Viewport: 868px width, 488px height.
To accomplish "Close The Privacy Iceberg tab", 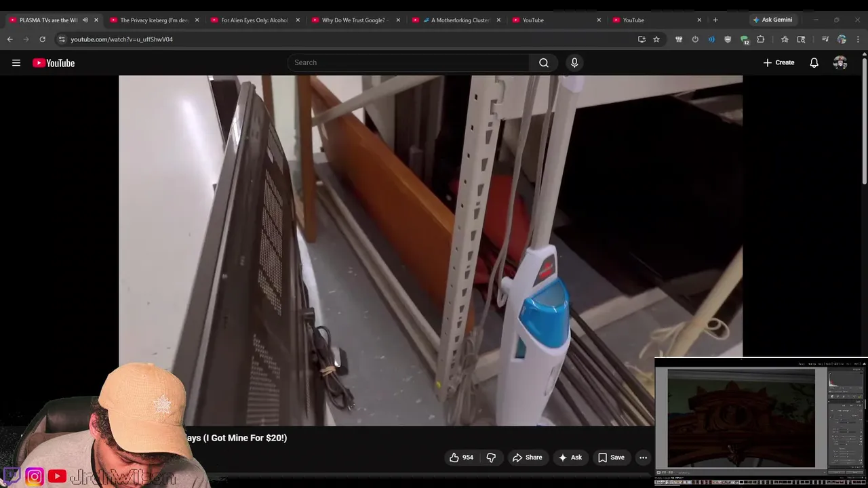I will coord(197,20).
